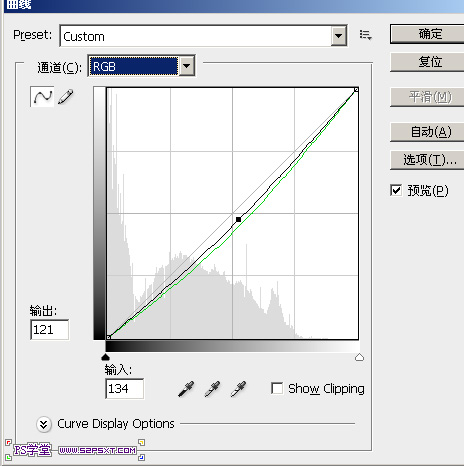
Task: Select the bottom-left curve endpoint
Action: (x=108, y=337)
